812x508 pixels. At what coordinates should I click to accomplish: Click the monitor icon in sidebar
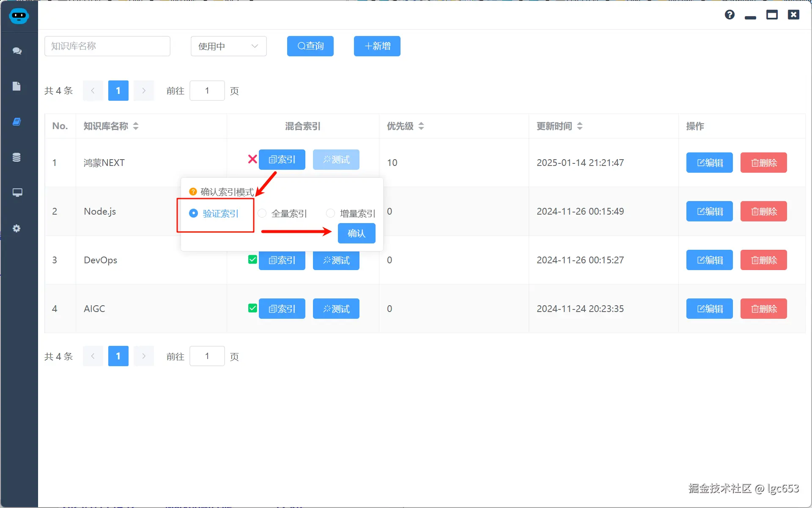[17, 193]
